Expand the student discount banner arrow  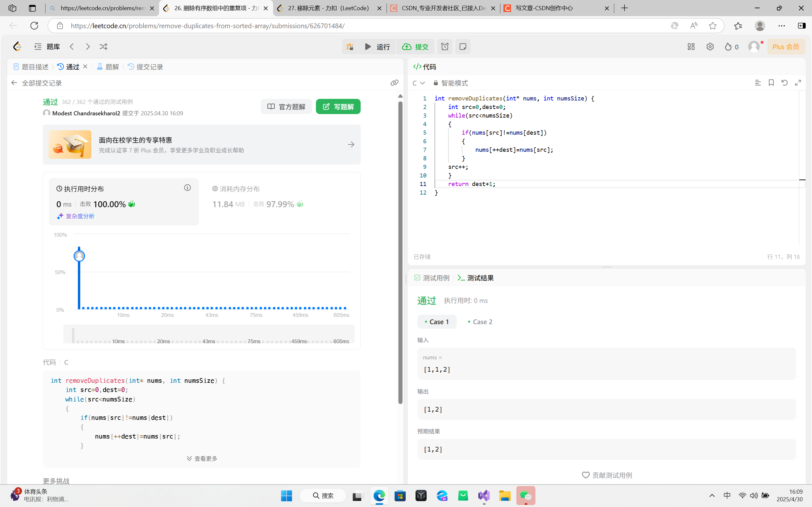[x=351, y=144]
